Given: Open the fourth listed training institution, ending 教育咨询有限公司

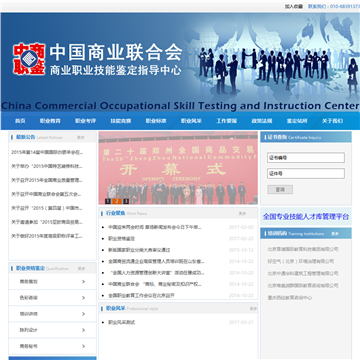Looking at the screenshot, I should tap(303, 286).
